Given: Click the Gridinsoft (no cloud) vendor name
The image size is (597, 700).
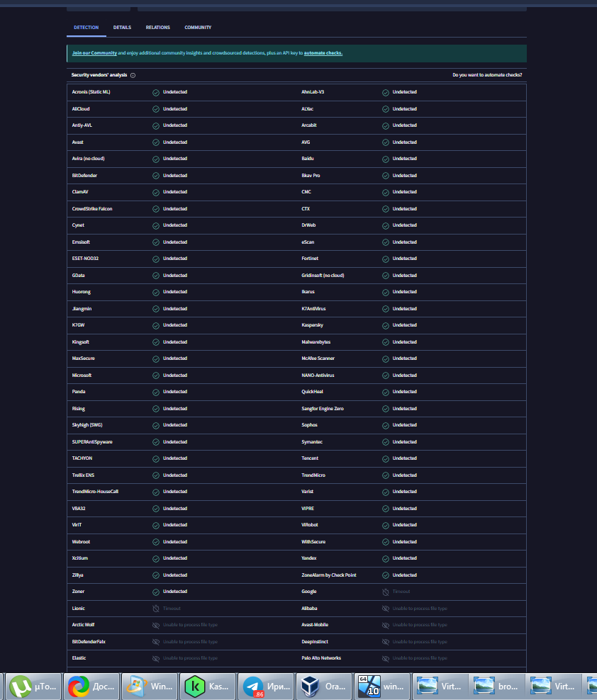Looking at the screenshot, I should (323, 276).
